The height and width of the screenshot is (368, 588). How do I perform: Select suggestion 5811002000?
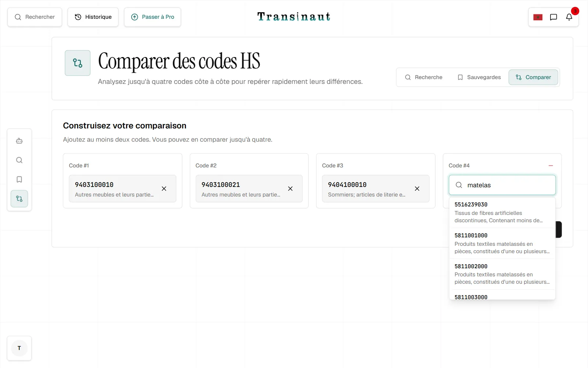(502, 274)
